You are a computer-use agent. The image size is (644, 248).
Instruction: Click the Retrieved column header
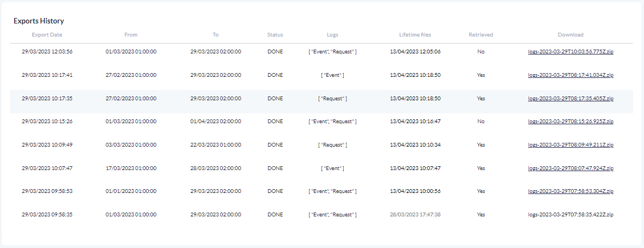[481, 35]
